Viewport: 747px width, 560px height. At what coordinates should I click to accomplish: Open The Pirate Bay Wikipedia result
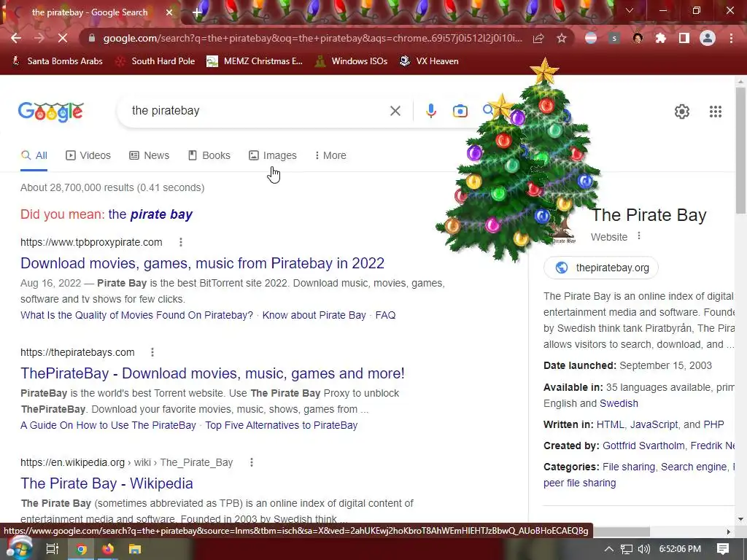pos(107,483)
